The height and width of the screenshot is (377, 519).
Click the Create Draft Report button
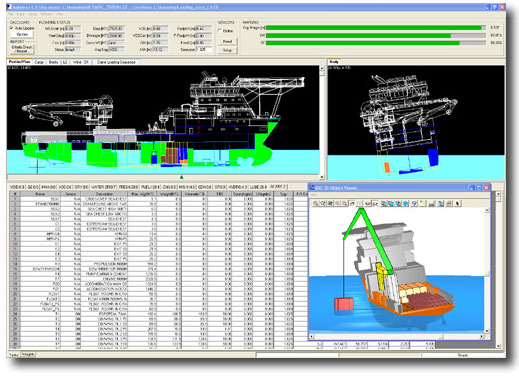pos(22,49)
